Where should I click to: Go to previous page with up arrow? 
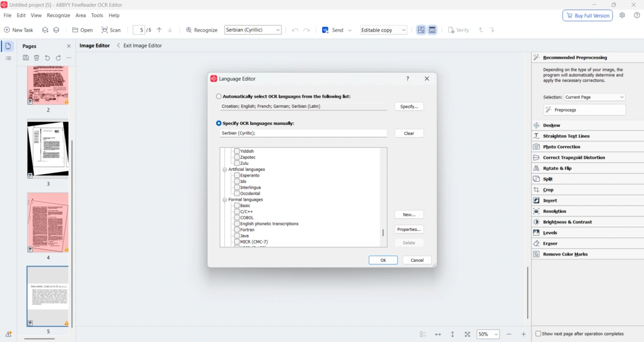[159, 30]
